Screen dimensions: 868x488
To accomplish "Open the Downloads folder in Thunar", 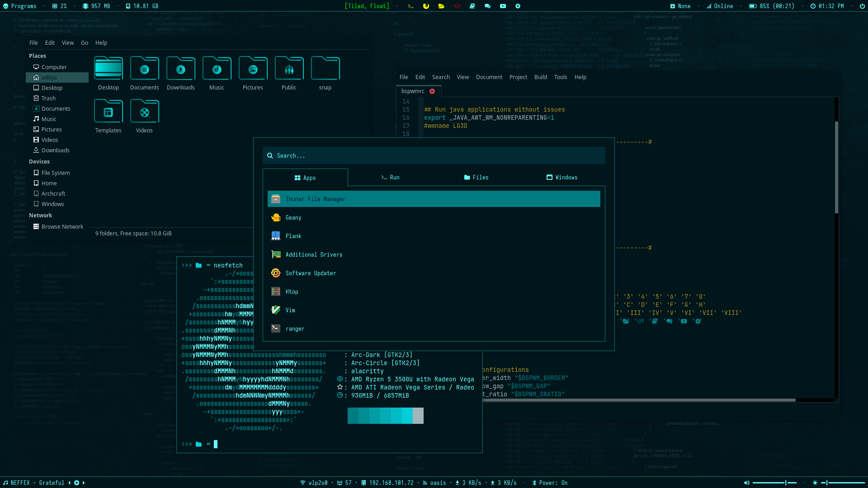I will (180, 73).
